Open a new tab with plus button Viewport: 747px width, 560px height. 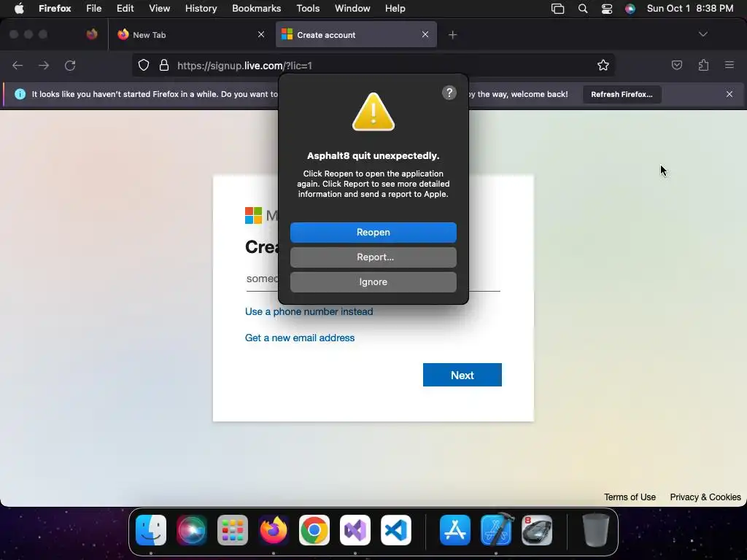tap(452, 35)
